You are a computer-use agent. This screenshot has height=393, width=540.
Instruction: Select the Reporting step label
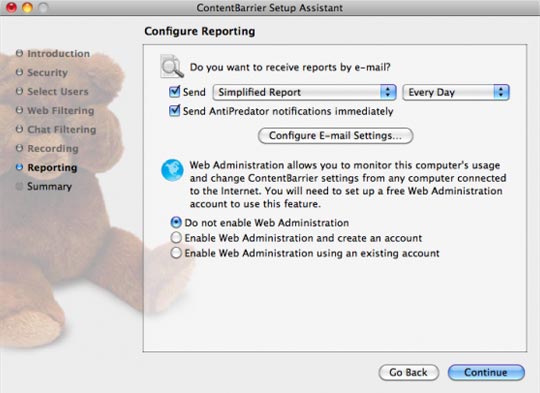coord(52,168)
